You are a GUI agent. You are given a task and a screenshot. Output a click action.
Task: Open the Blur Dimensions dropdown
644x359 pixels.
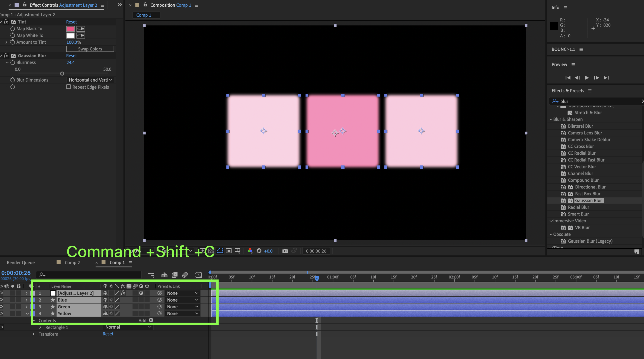click(x=90, y=80)
